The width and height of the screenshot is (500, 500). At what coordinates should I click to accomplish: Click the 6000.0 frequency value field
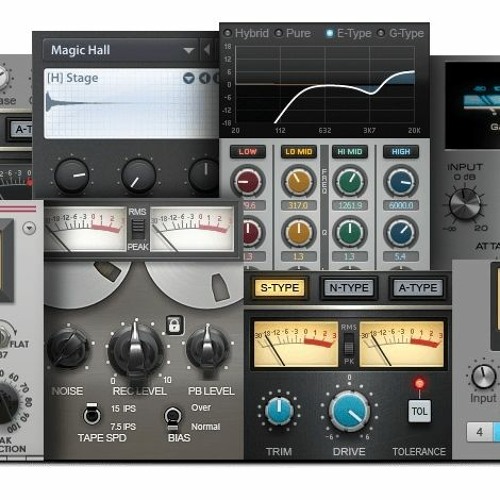[401, 205]
